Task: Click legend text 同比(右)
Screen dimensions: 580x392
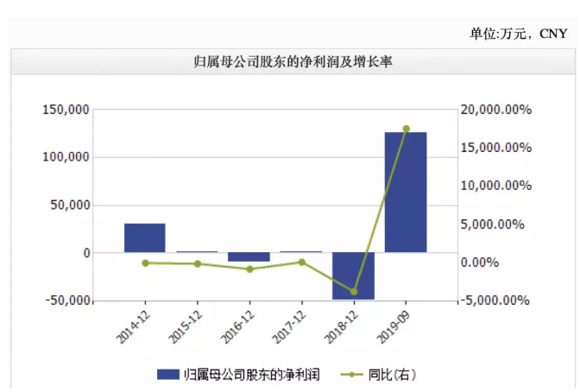Action: 392,375
